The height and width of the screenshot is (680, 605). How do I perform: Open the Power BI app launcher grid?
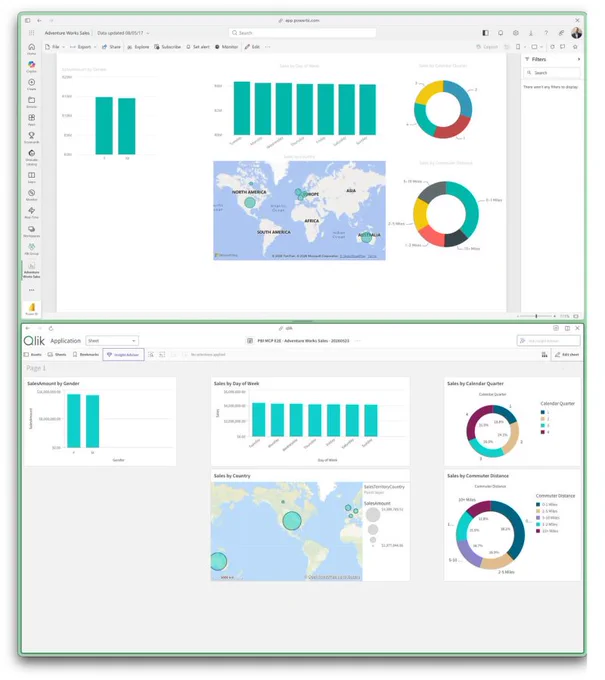pos(32,33)
